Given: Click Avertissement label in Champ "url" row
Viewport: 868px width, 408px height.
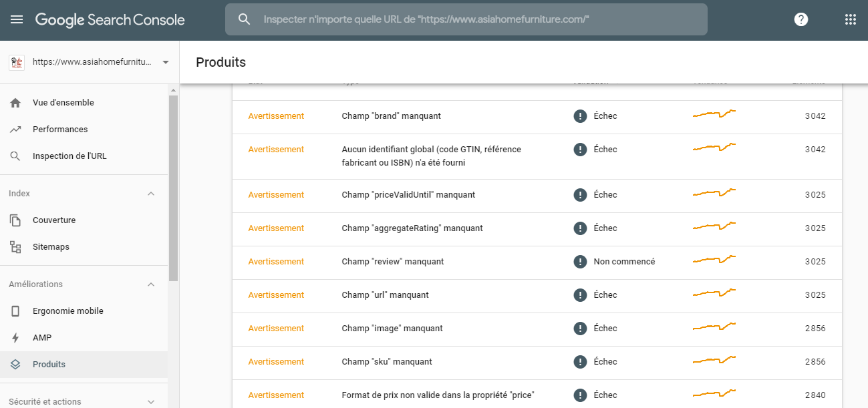Looking at the screenshot, I should tap(276, 295).
